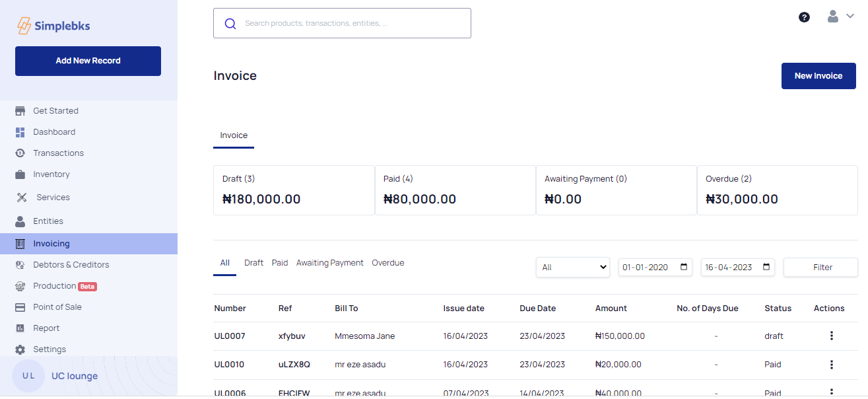This screenshot has height=399, width=868.
Task: Expand the user account dropdown chevron
Action: click(x=850, y=17)
